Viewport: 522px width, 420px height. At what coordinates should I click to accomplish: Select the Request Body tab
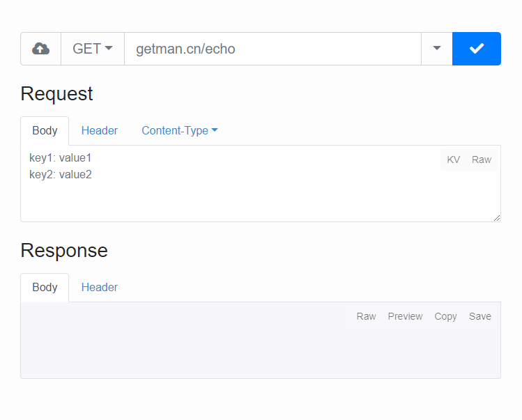[45, 130]
